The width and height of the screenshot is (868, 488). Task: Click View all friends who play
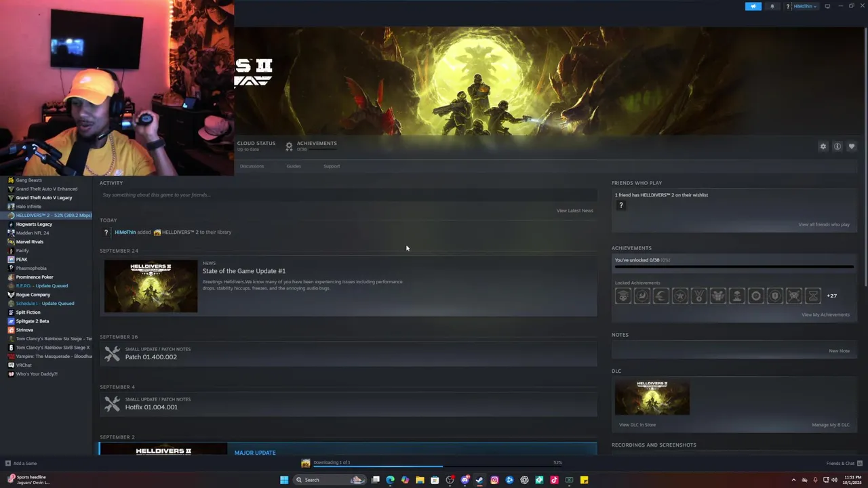pyautogui.click(x=823, y=224)
